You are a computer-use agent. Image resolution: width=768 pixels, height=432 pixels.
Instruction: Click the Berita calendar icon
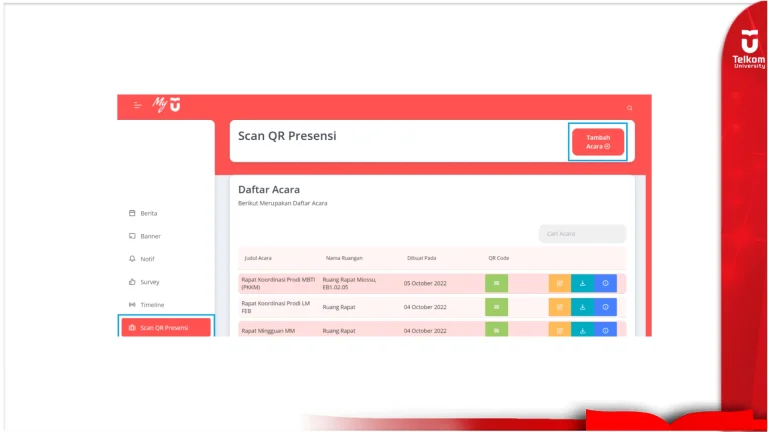(x=132, y=213)
